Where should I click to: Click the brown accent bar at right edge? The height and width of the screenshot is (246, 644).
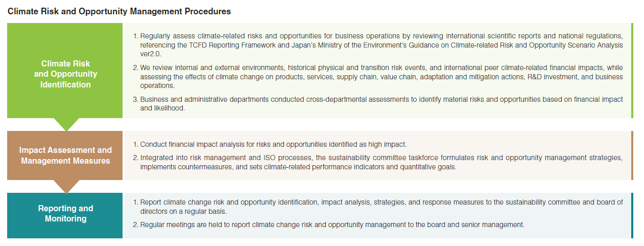632,155
